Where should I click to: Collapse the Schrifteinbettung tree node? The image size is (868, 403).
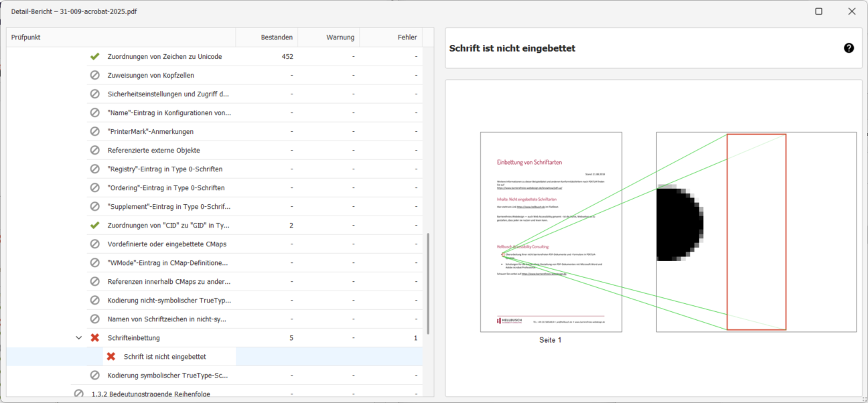pyautogui.click(x=79, y=337)
